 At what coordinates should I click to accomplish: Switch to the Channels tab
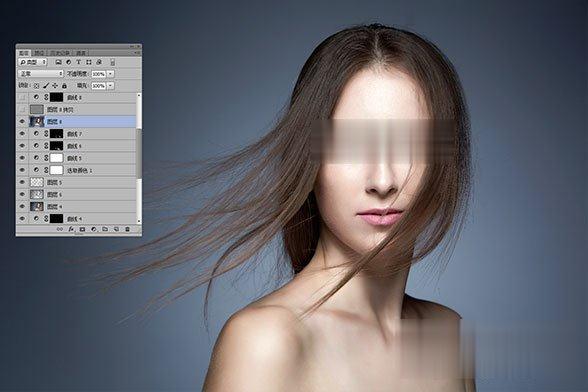pyautogui.click(x=39, y=53)
